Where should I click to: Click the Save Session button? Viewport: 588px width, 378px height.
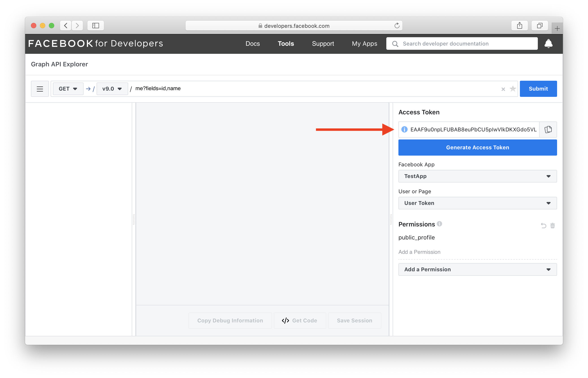point(355,321)
